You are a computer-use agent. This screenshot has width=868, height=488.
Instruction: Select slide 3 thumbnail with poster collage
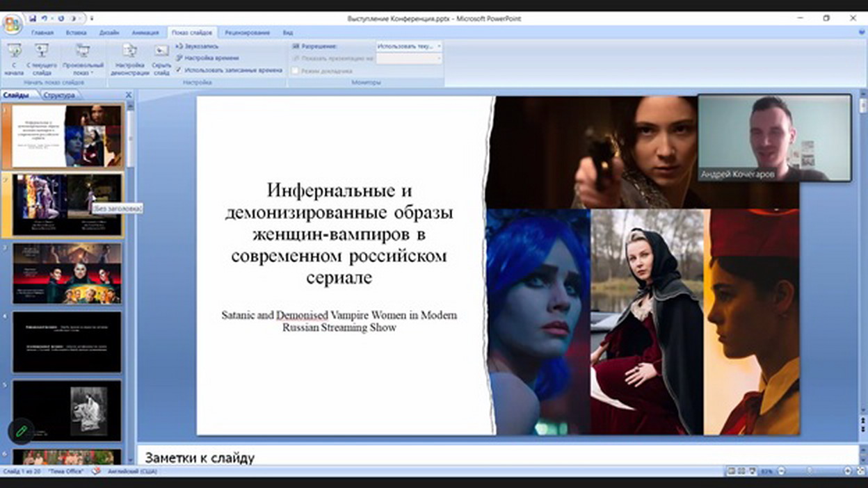coord(67,273)
